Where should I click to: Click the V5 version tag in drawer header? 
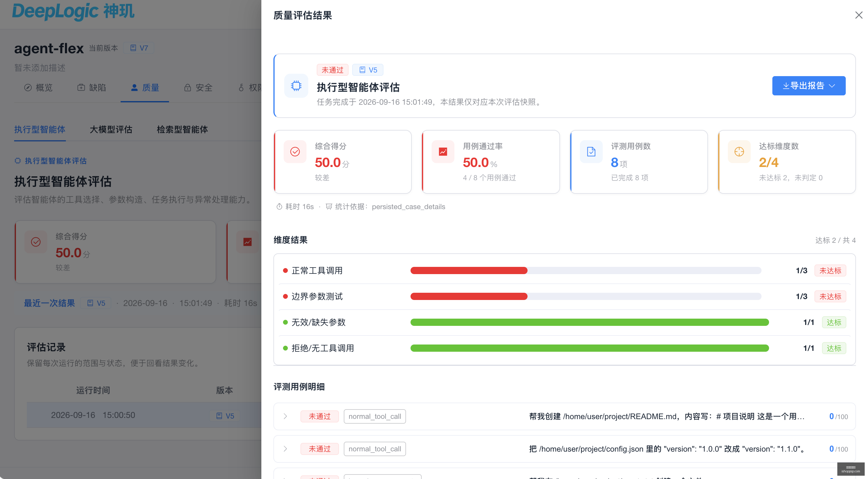point(368,70)
